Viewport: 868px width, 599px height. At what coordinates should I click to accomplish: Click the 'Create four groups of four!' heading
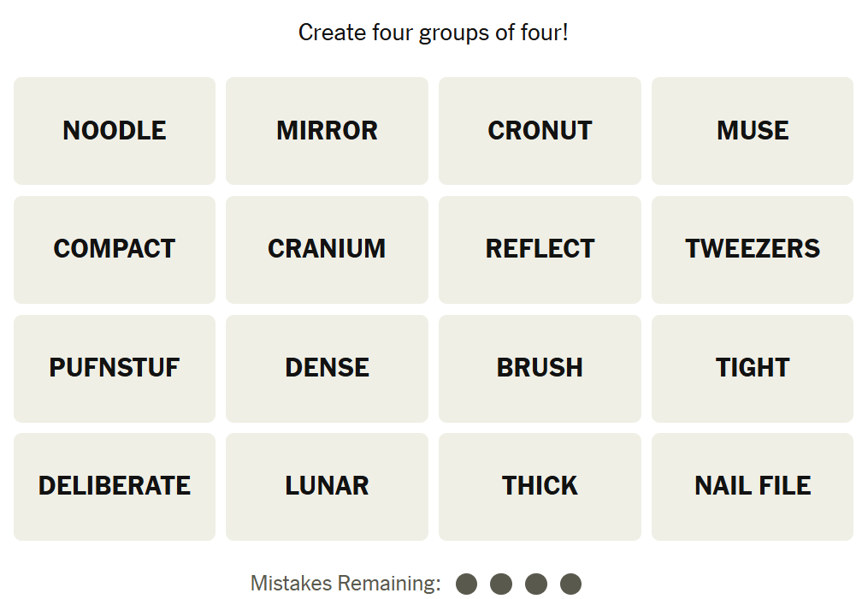pyautogui.click(x=434, y=33)
